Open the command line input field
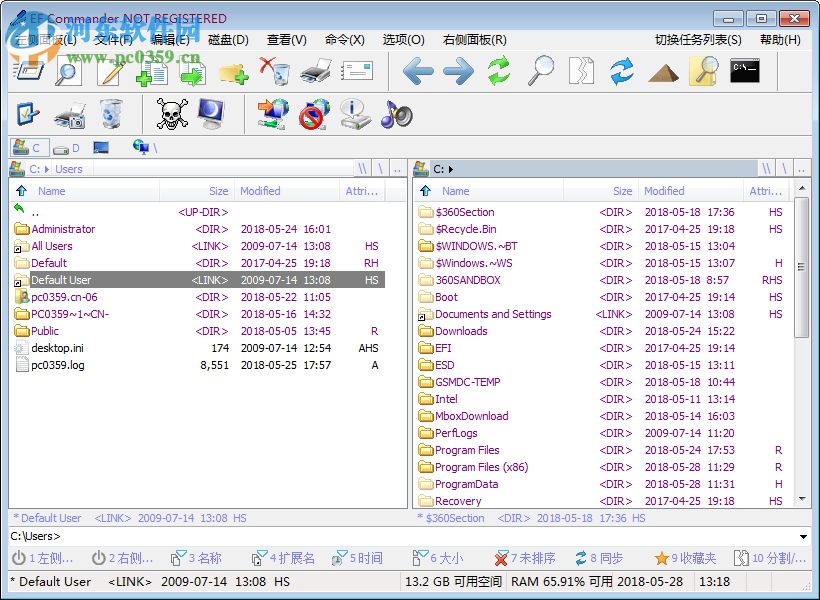 click(x=420, y=537)
